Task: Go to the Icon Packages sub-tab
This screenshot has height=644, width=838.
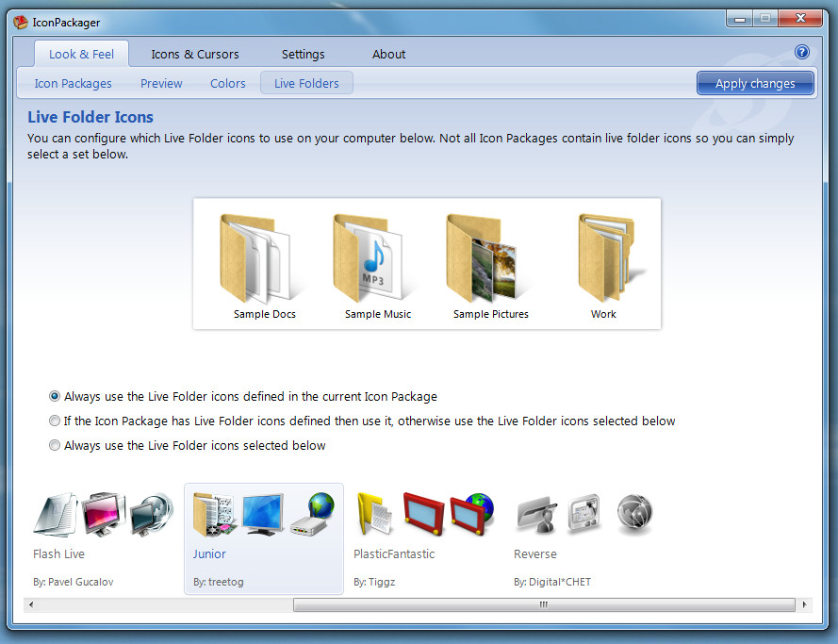Action: pyautogui.click(x=74, y=83)
